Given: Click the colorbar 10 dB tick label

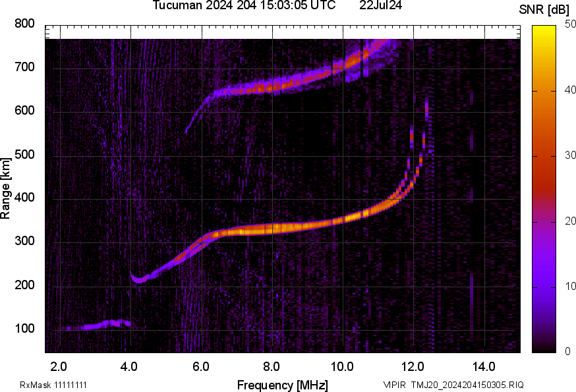Looking at the screenshot, I should click(x=570, y=286).
